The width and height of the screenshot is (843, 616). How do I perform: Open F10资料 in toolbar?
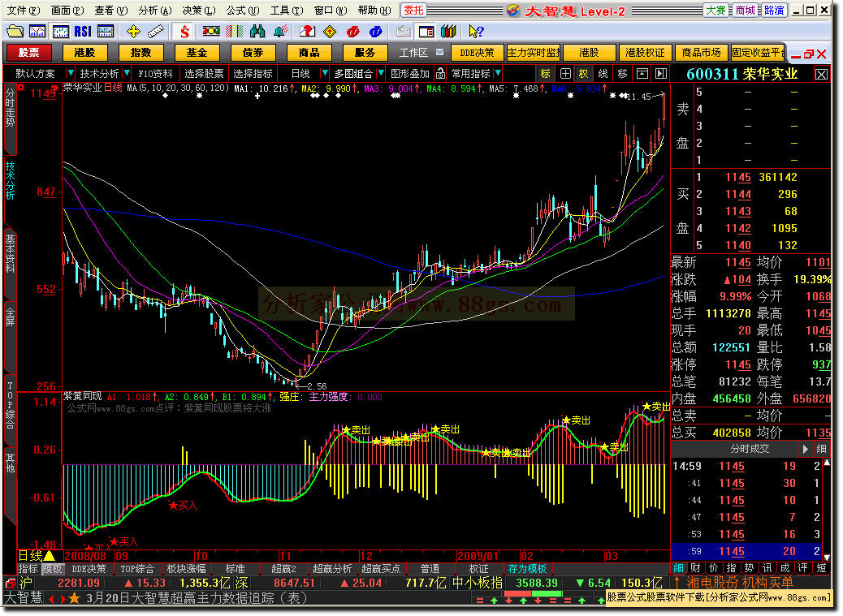pyautogui.click(x=155, y=74)
